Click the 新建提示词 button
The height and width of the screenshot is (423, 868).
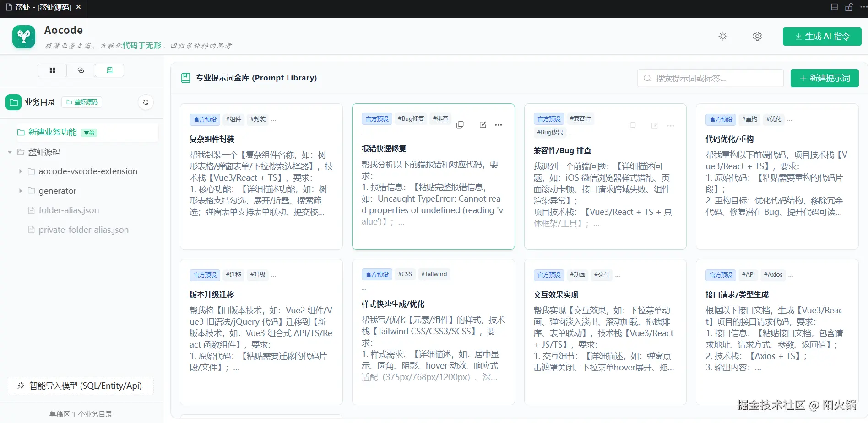pyautogui.click(x=825, y=78)
